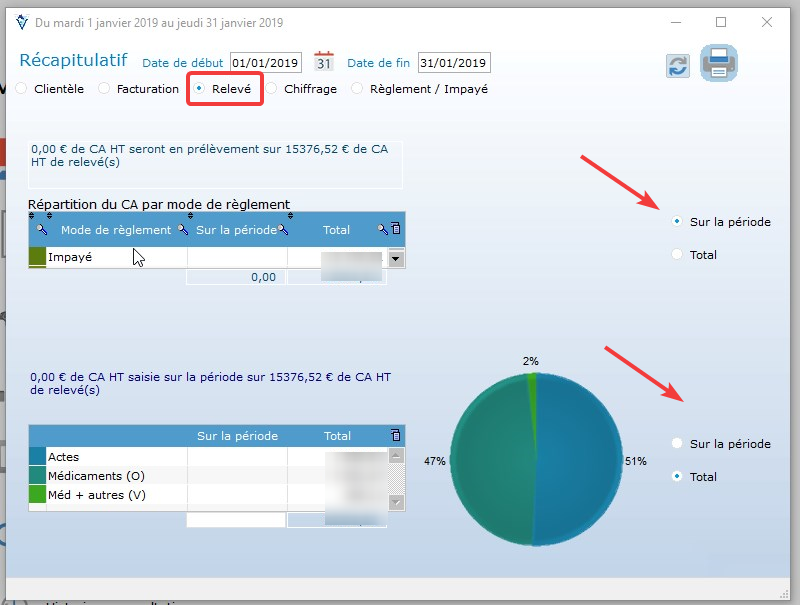This screenshot has height=605, width=800.
Task: Click Sur la période header in Actes table
Action: (237, 436)
